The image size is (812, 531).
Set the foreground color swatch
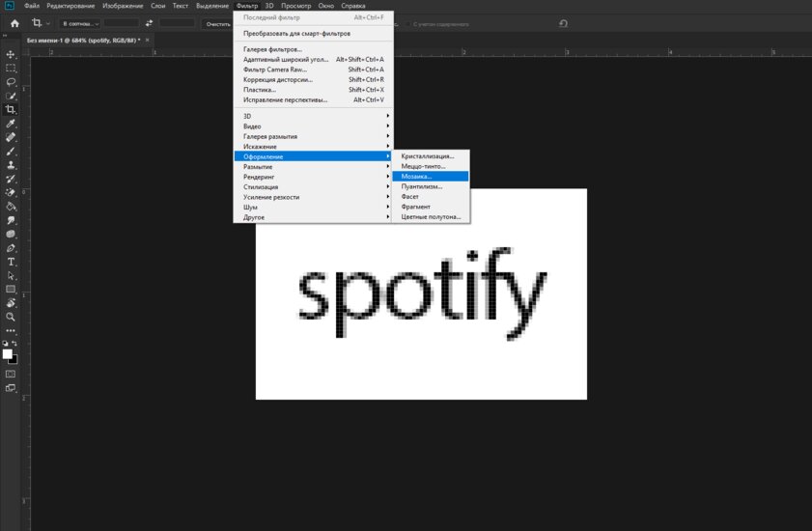pyautogui.click(x=7, y=353)
